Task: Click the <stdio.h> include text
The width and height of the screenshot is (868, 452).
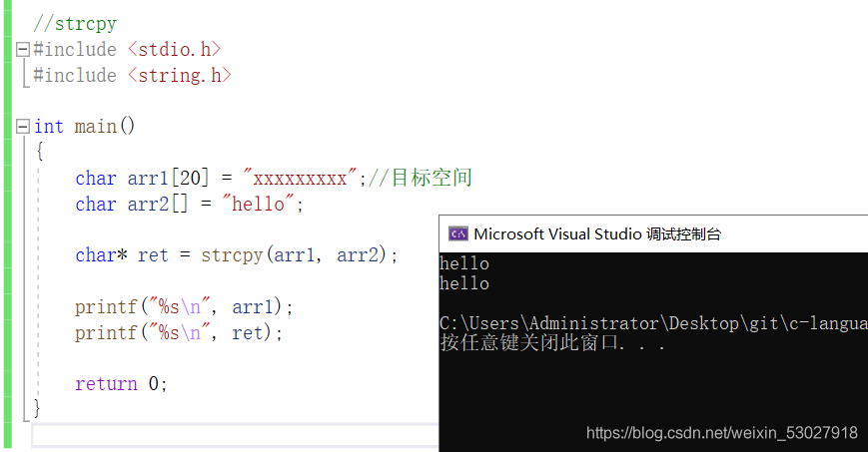Action: pos(175,49)
